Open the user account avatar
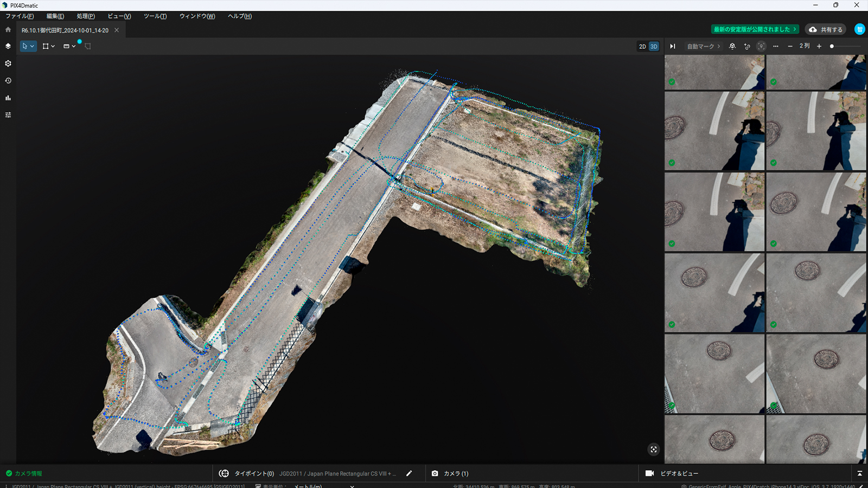This screenshot has height=488, width=868. (x=860, y=29)
